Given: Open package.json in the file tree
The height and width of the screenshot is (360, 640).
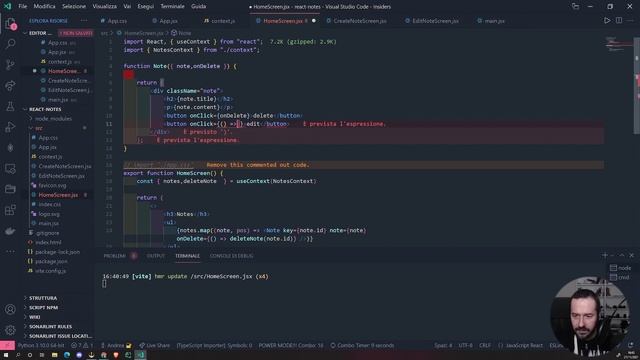Looking at the screenshot, I should pyautogui.click(x=51, y=261).
